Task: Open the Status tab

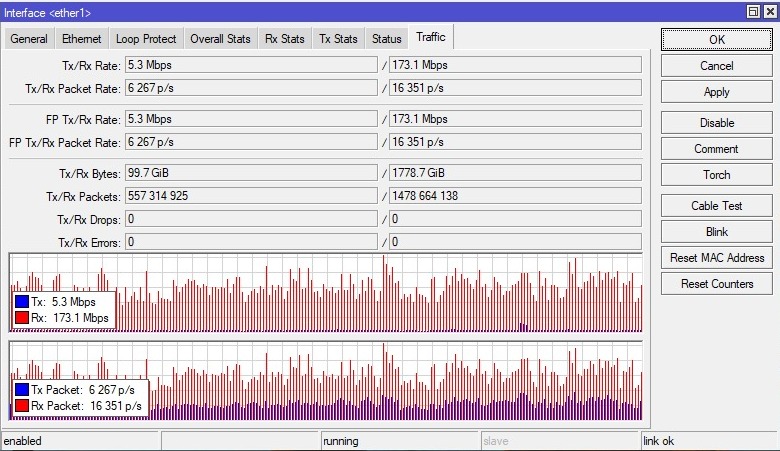Action: coord(386,39)
